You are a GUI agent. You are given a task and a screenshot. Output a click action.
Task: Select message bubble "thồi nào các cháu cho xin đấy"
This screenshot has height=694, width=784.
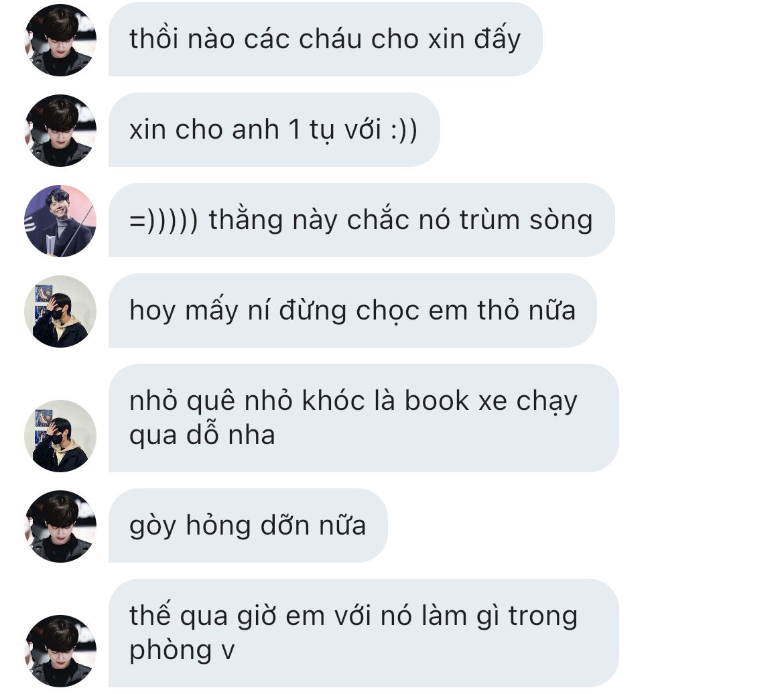click(x=326, y=40)
